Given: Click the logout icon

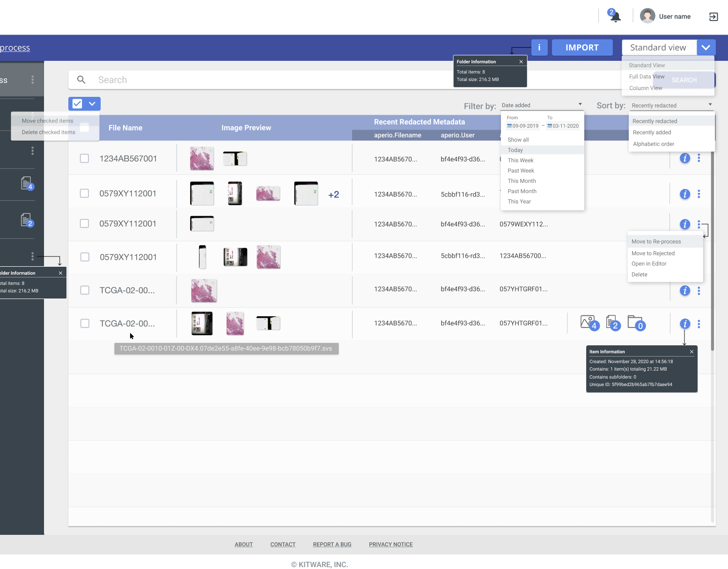Looking at the screenshot, I should (x=713, y=17).
